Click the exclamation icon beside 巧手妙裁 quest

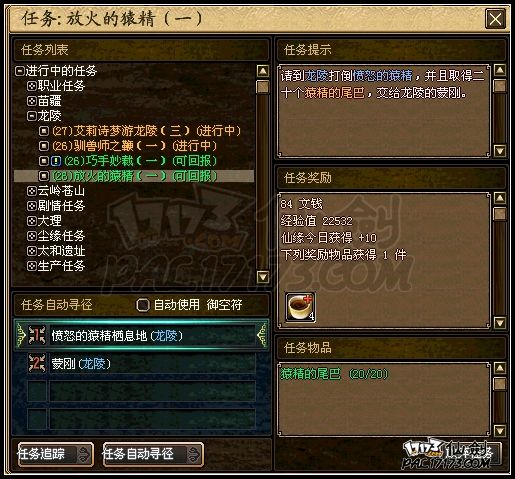tap(56, 161)
